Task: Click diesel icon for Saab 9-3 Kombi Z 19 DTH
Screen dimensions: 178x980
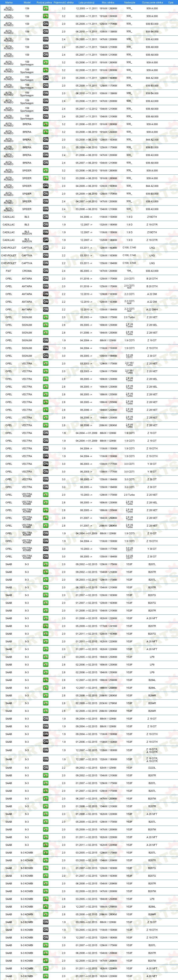Action: 46,930
